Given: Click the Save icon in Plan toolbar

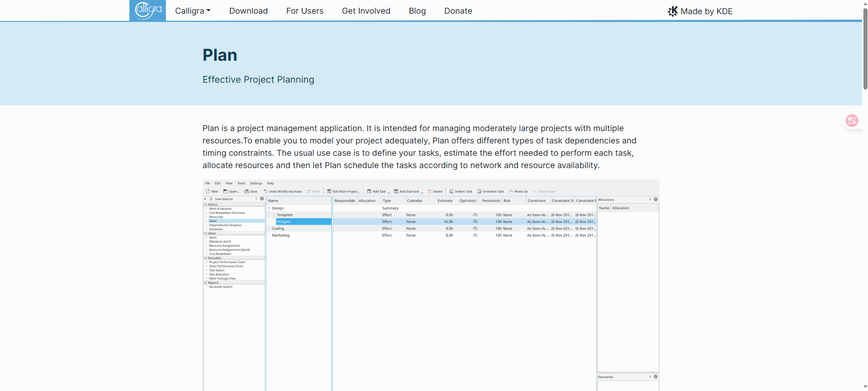Looking at the screenshot, I should tap(247, 191).
